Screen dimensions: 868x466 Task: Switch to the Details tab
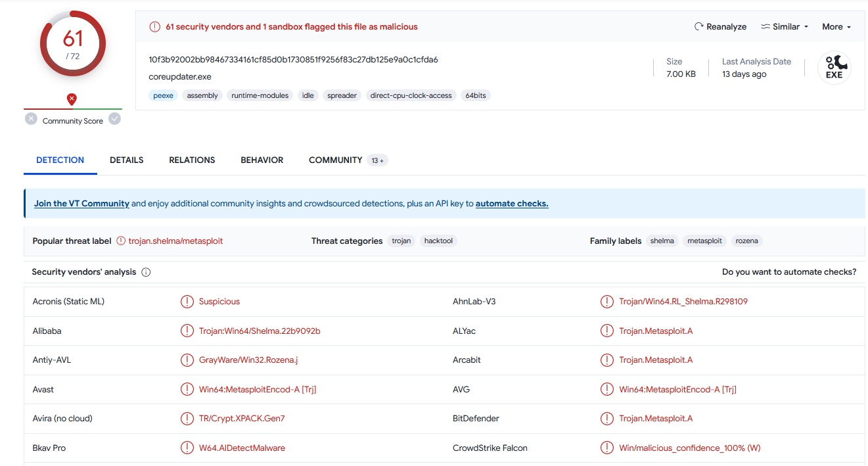pos(127,160)
